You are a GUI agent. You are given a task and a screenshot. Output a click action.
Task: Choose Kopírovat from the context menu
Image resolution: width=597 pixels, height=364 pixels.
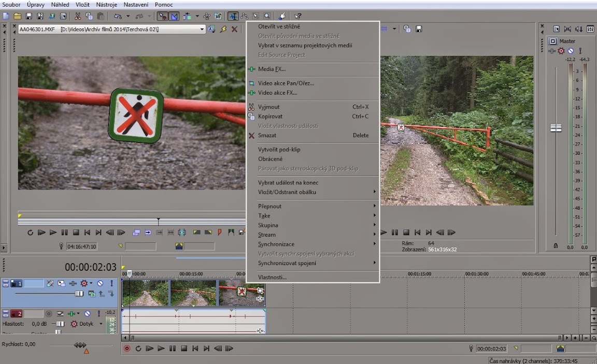[x=271, y=117]
